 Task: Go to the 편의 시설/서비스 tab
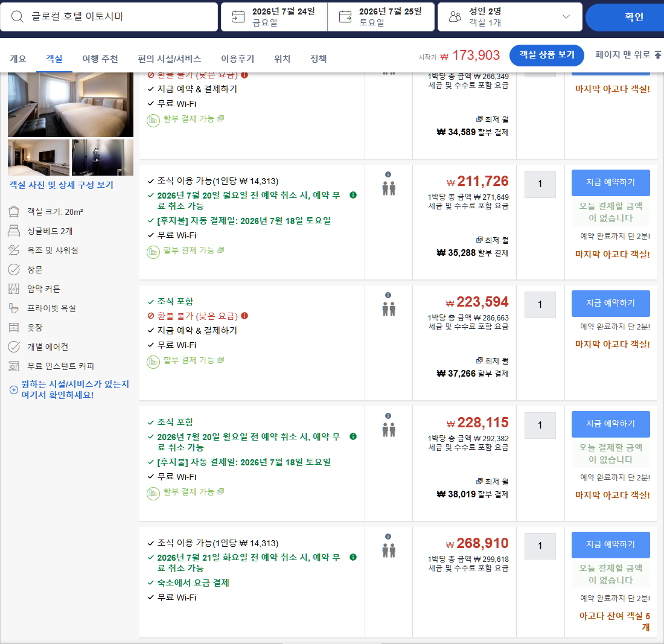(x=170, y=59)
